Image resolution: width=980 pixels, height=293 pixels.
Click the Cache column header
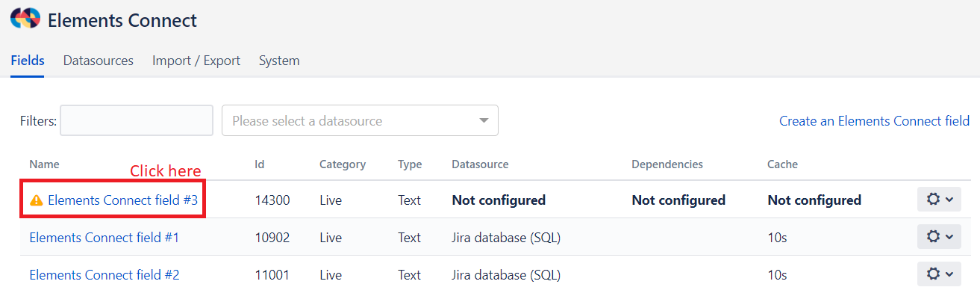tap(782, 164)
